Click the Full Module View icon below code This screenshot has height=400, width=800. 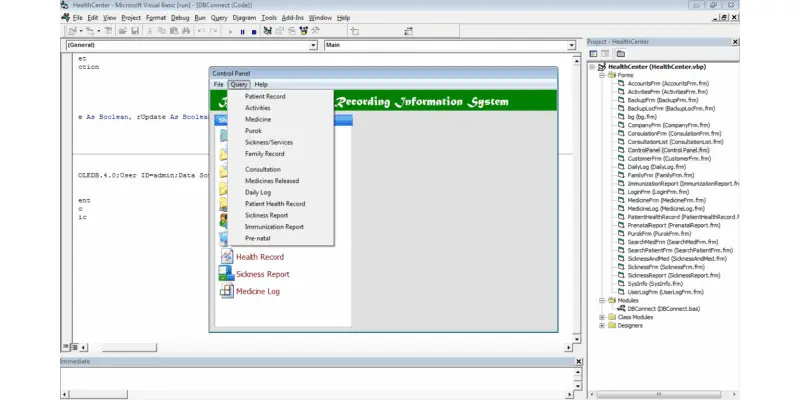tap(74, 347)
